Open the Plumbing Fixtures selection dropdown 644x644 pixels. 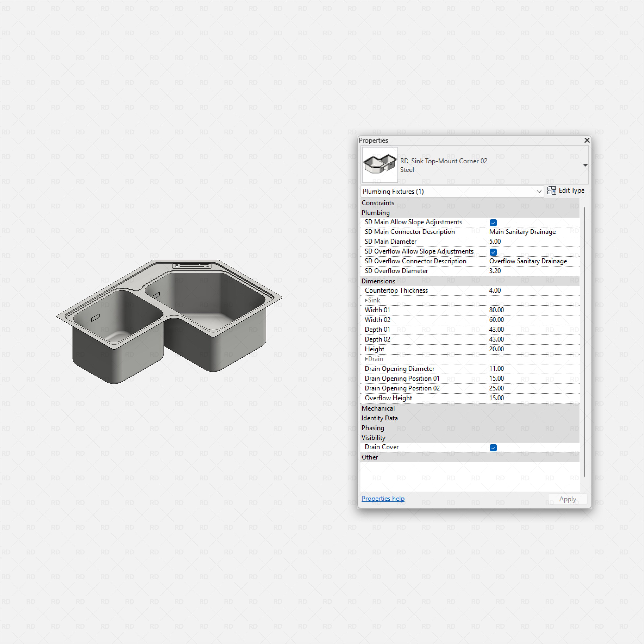(x=539, y=191)
